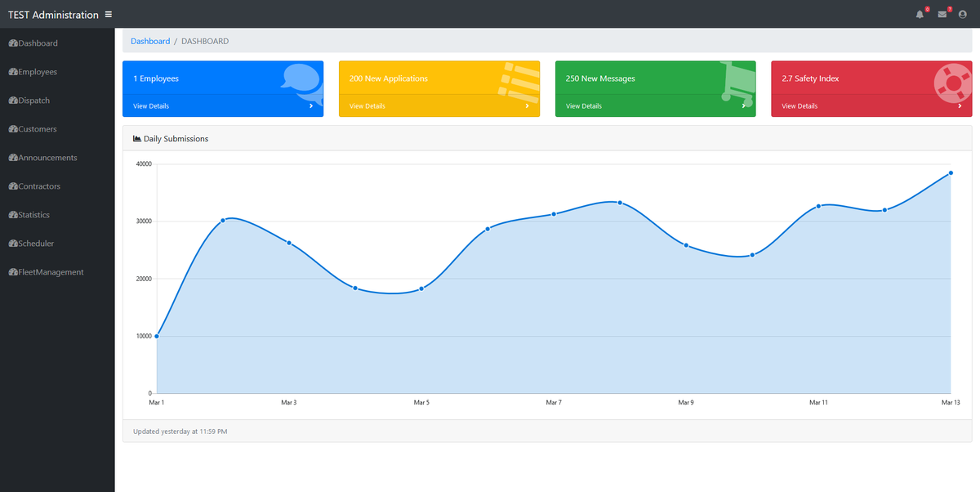The image size is (980, 492).
Task: Expand Safety Index card via arrow chevron
Action: 960,106
